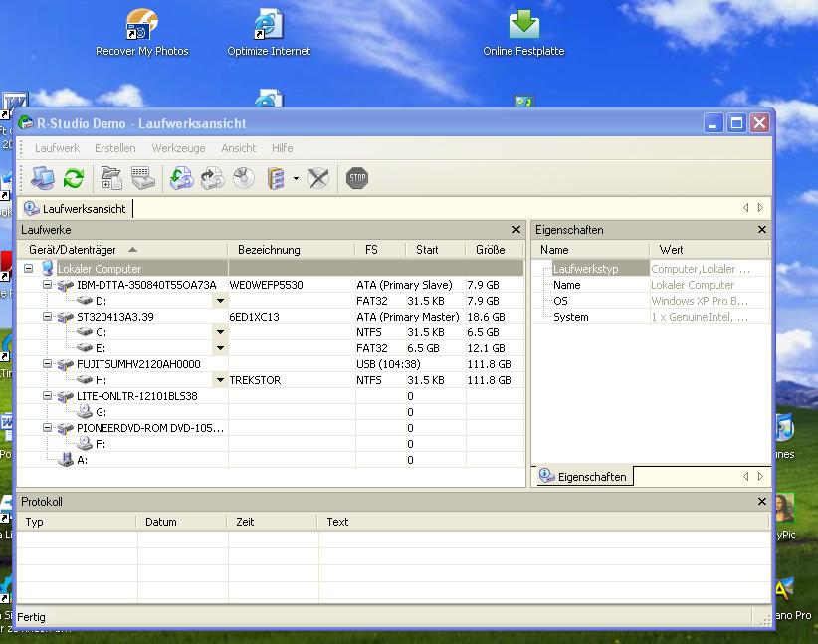This screenshot has height=644, width=818.
Task: Open the dropdown arrow on H: row
Action: tap(220, 380)
